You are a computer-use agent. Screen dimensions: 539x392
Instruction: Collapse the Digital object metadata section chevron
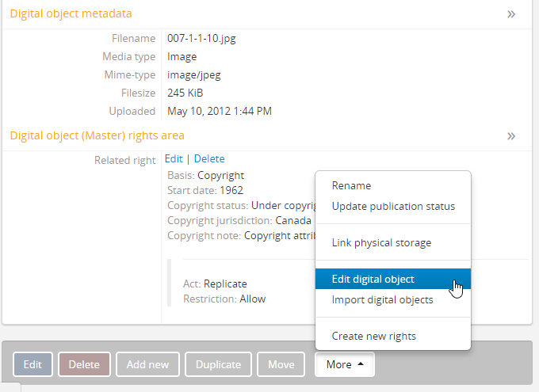[x=511, y=14]
